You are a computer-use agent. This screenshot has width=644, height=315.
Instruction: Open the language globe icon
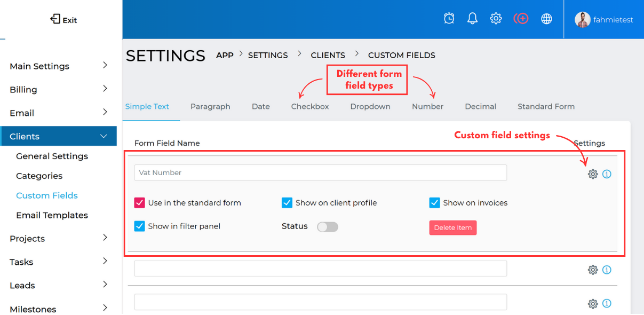tap(546, 19)
